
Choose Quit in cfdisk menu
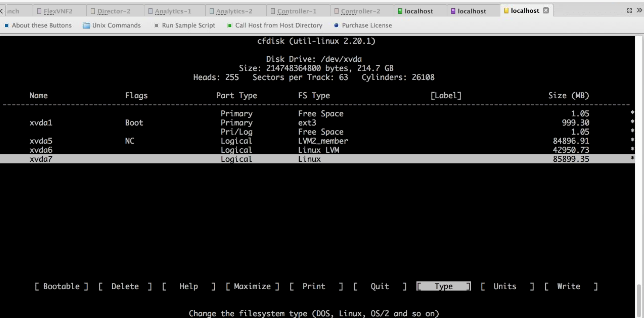click(x=379, y=286)
